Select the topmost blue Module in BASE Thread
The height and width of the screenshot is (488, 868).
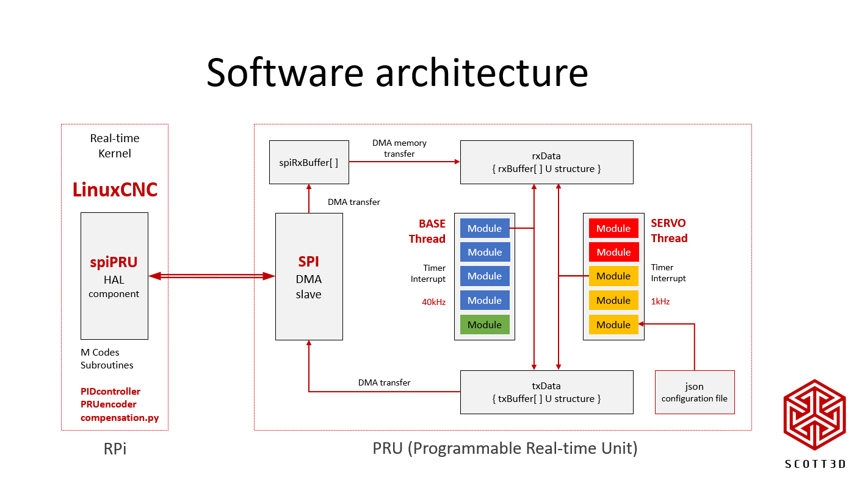pyautogui.click(x=485, y=228)
